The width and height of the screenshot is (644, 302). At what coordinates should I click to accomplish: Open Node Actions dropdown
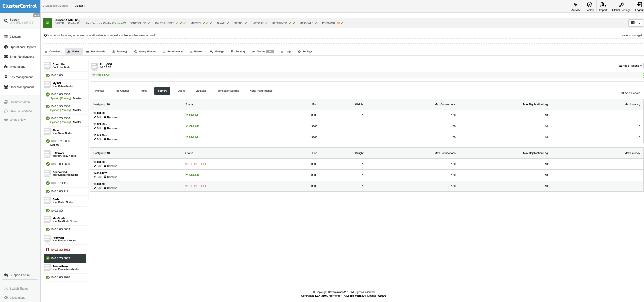pyautogui.click(x=630, y=66)
